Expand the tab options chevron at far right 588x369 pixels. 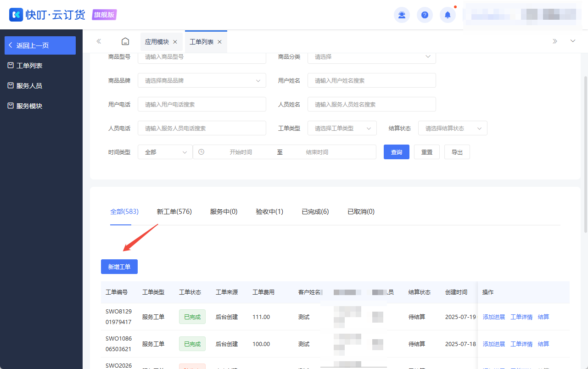coord(573,41)
